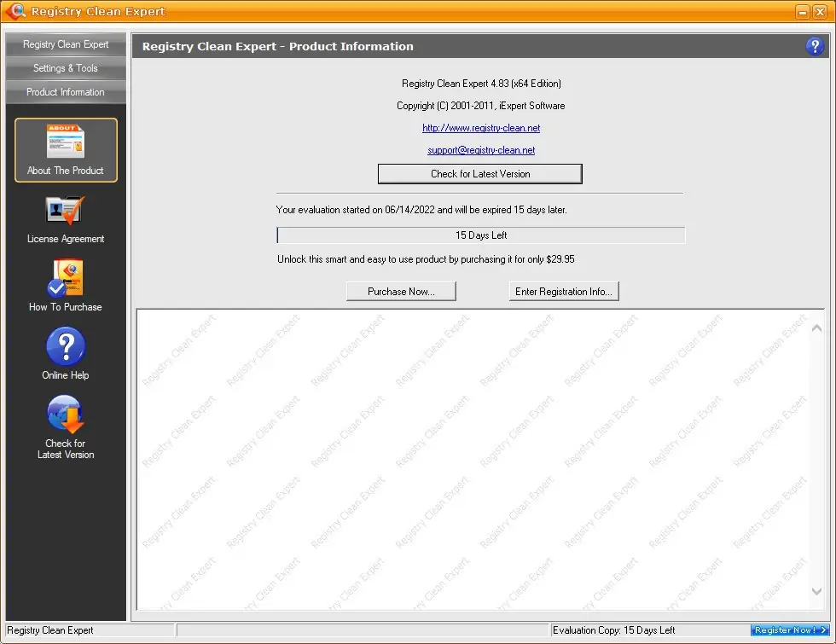Viewport: 836px width, 644px height.
Task: Click the Purchase Now... button
Action: click(x=401, y=292)
